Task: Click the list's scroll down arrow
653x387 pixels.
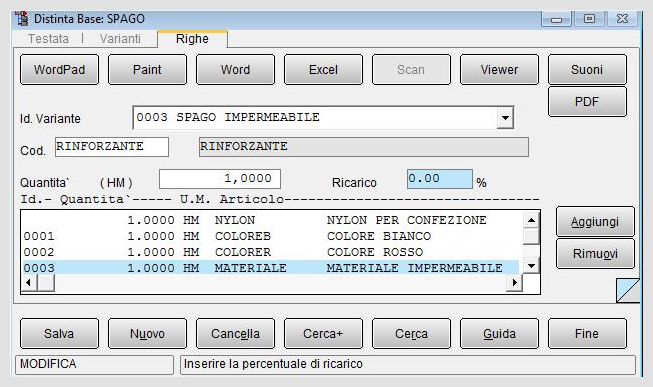Action: tap(531, 265)
